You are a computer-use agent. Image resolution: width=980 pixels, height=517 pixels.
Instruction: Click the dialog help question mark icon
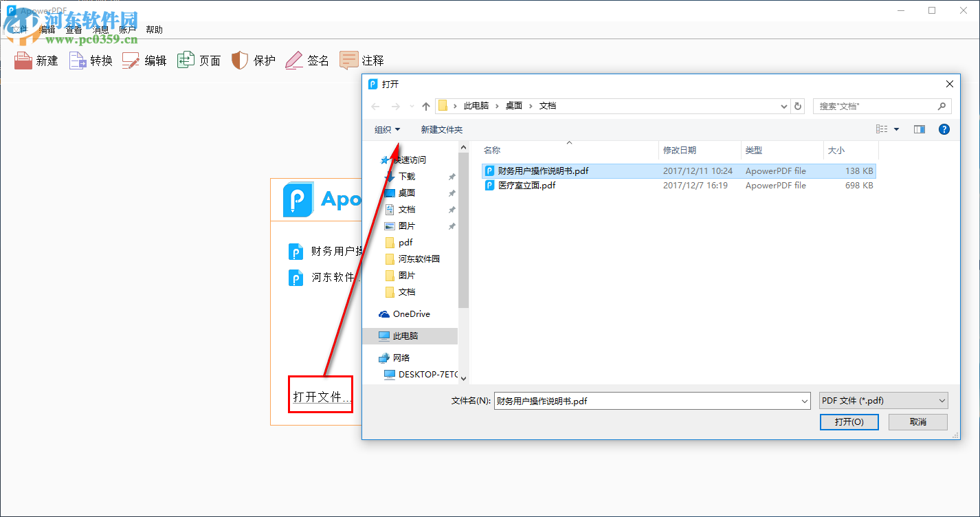click(944, 129)
